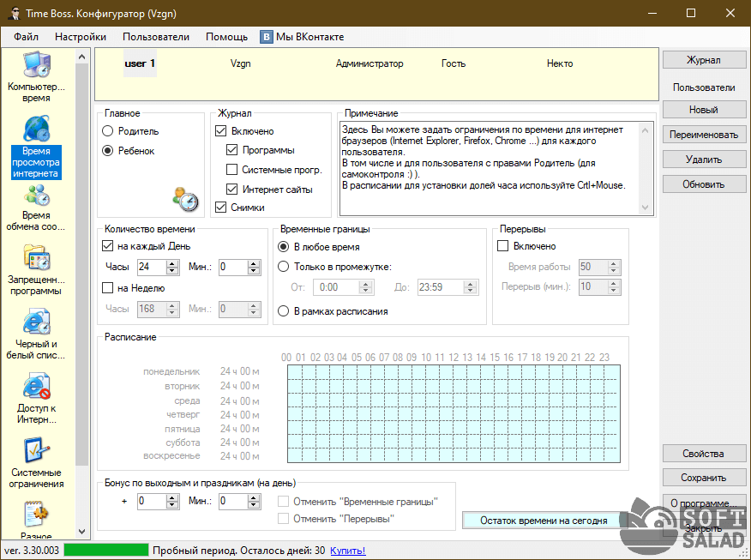Open the Пользователи menu
This screenshot has width=751, height=560.
click(x=156, y=37)
